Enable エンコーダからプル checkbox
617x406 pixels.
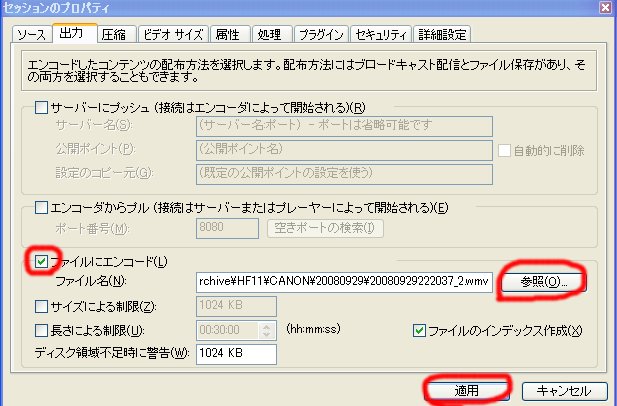41,207
